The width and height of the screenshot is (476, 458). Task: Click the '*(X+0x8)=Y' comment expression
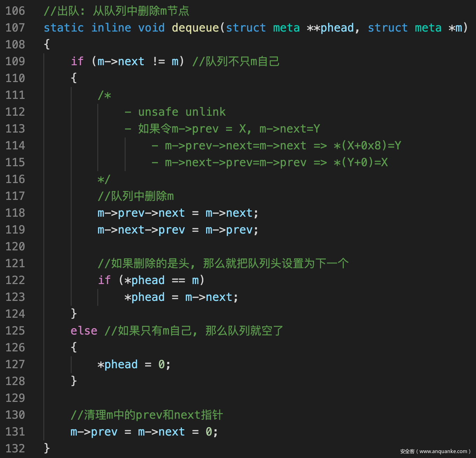(x=367, y=146)
